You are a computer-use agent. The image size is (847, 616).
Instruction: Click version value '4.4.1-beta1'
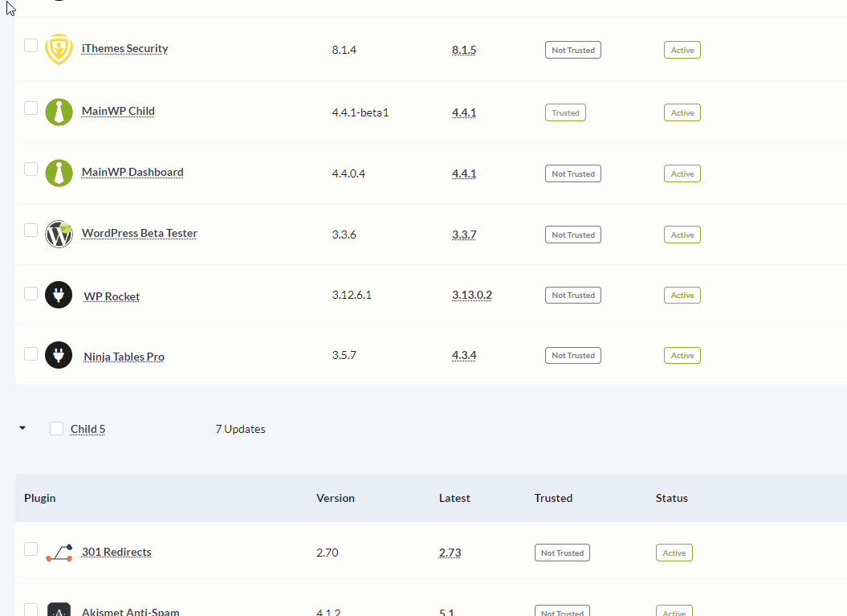coord(360,113)
